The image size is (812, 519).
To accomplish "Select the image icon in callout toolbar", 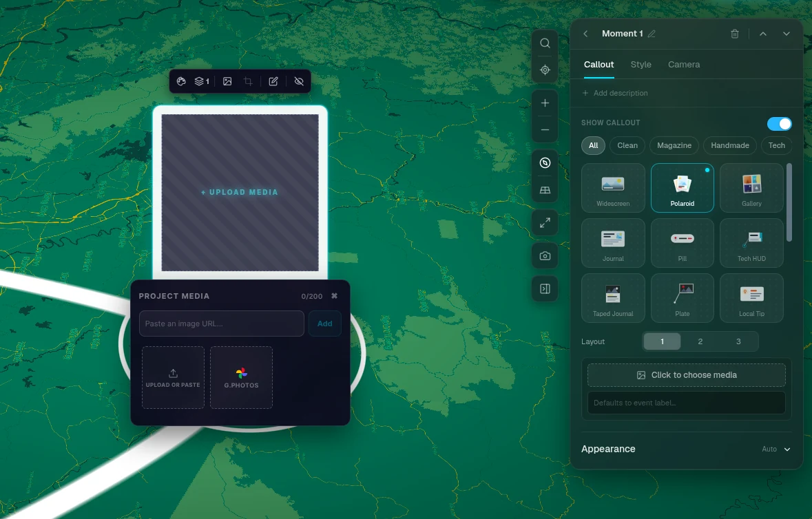I will [227, 81].
